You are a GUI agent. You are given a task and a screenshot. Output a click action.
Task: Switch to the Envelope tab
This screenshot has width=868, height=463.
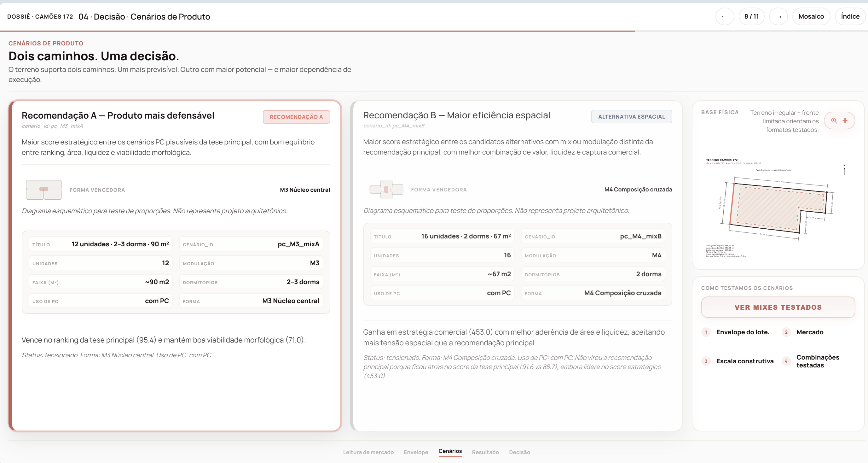pos(416,452)
